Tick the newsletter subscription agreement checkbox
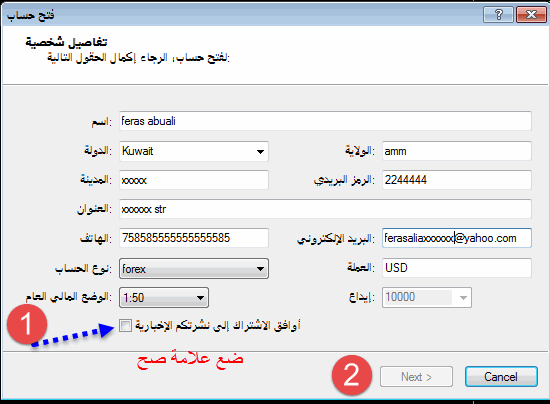 (x=125, y=325)
